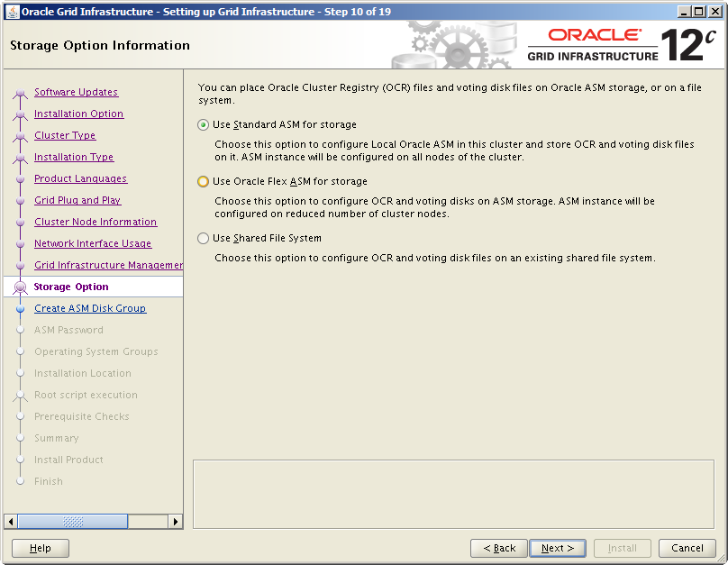Open the Installation Option step
728x565 pixels.
(78, 114)
